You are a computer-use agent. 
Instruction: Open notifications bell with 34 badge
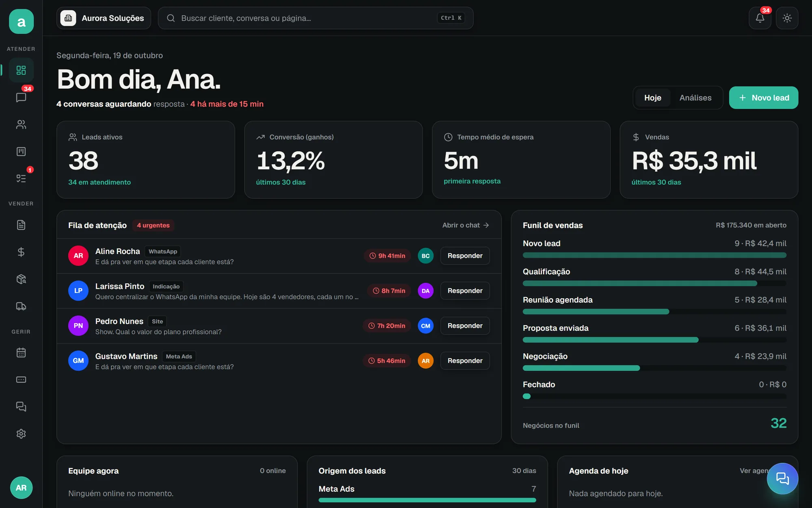pos(760,18)
